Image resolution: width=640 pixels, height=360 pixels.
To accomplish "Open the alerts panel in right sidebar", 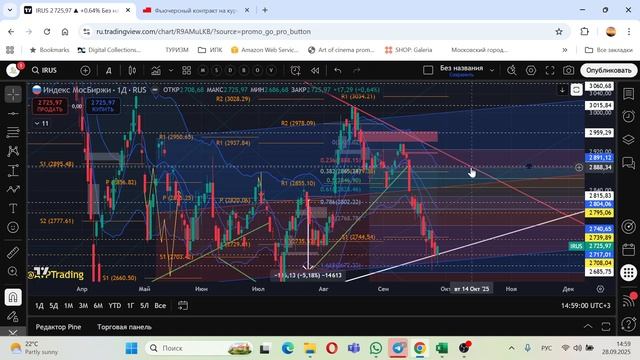I will pos(629,116).
